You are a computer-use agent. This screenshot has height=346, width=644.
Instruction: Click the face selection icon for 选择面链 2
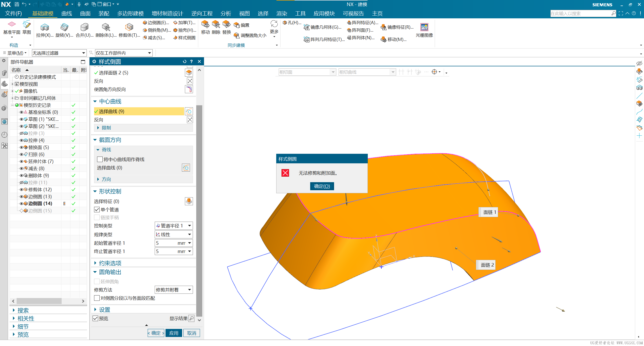click(x=189, y=73)
